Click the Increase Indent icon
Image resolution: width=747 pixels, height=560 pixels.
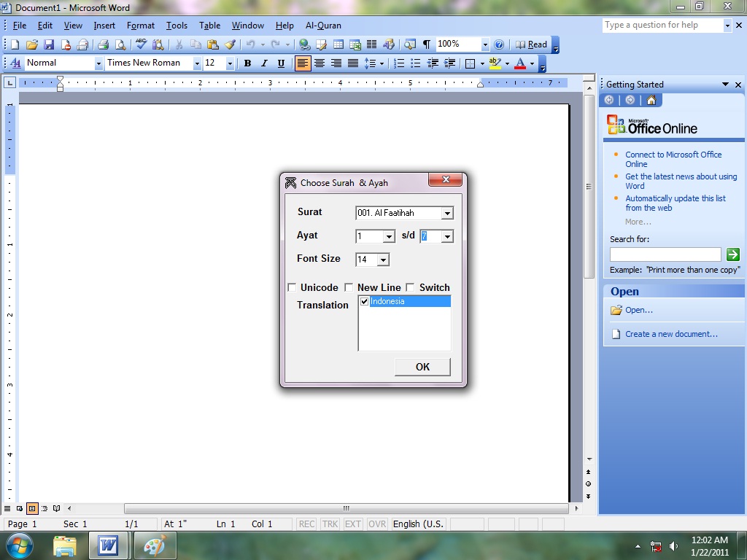click(449, 63)
